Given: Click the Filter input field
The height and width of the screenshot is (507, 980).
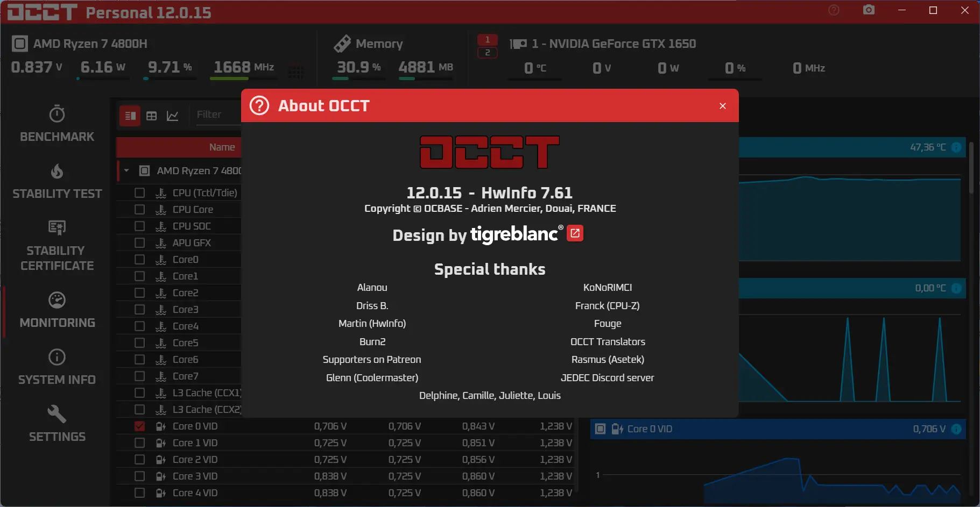Looking at the screenshot, I should [x=218, y=115].
